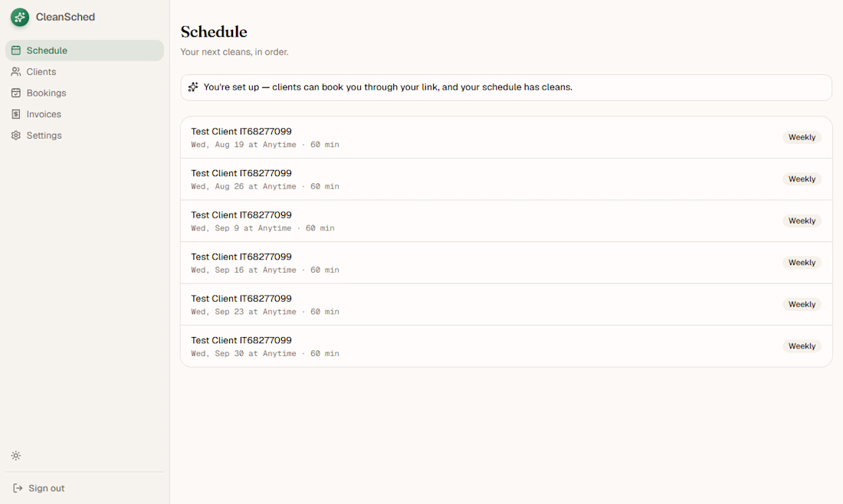843x504 pixels.
Task: Click the sparkle icon in setup banner
Action: (193, 87)
